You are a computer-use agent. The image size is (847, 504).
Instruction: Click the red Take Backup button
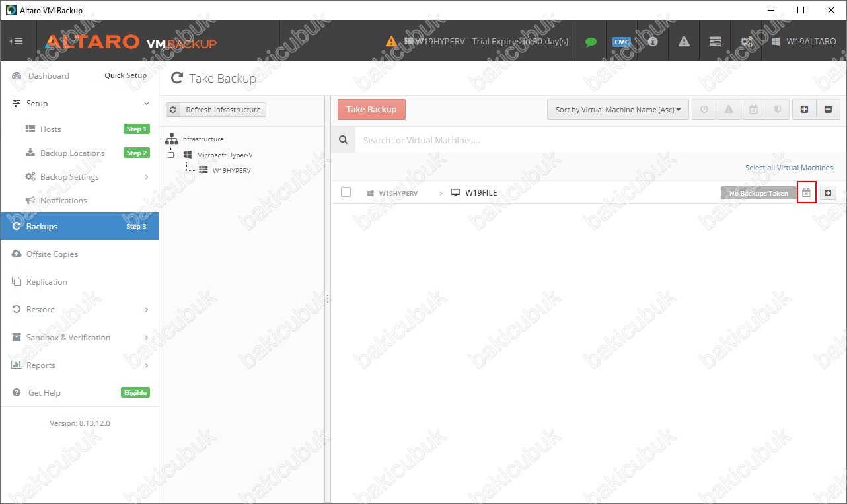pos(371,110)
